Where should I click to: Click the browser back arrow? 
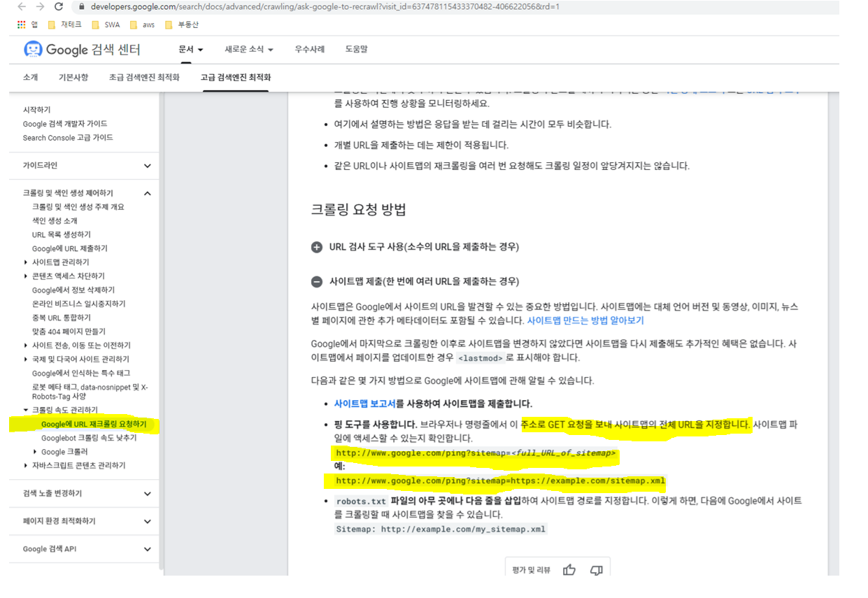click(22, 6)
